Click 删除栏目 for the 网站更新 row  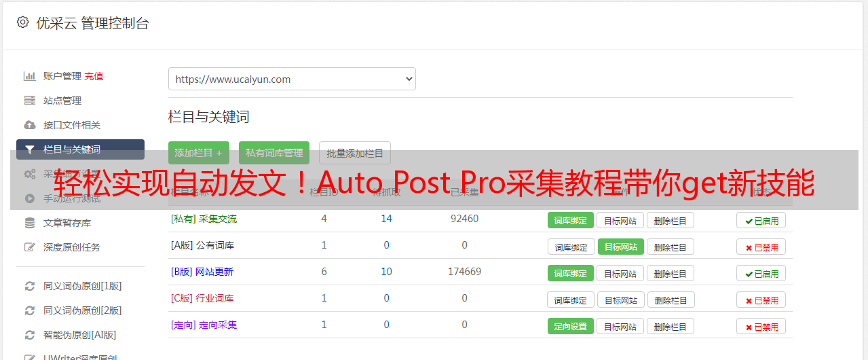coord(670,273)
